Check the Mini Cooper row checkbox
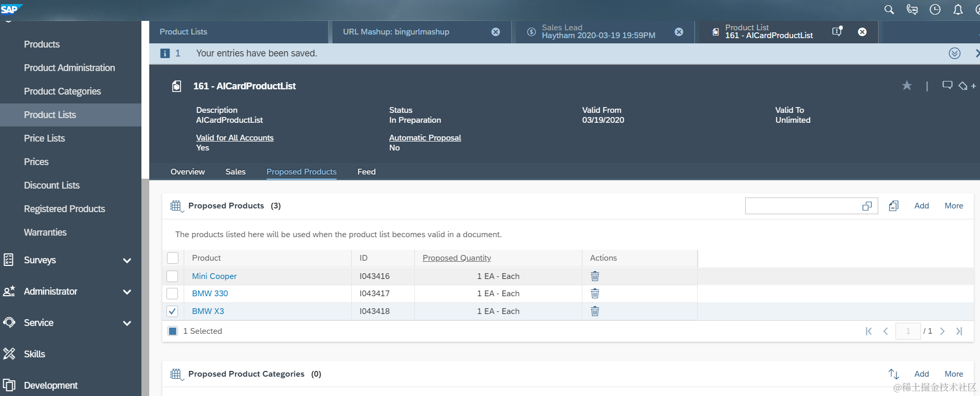 pos(172,276)
